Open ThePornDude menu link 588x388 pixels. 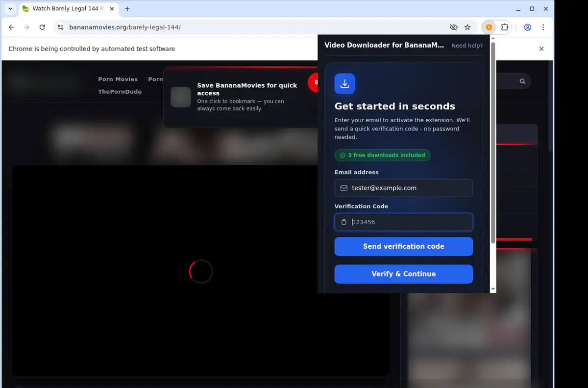pyautogui.click(x=120, y=92)
